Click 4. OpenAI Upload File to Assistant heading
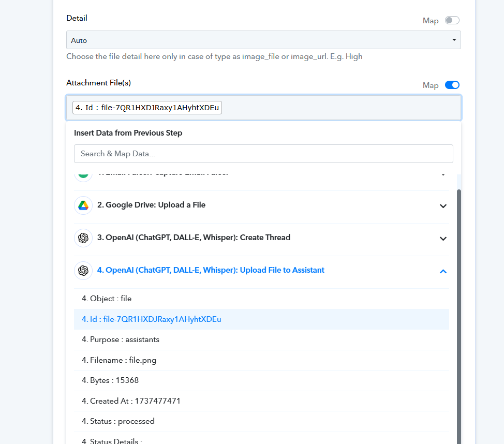504x444 pixels. [211, 270]
